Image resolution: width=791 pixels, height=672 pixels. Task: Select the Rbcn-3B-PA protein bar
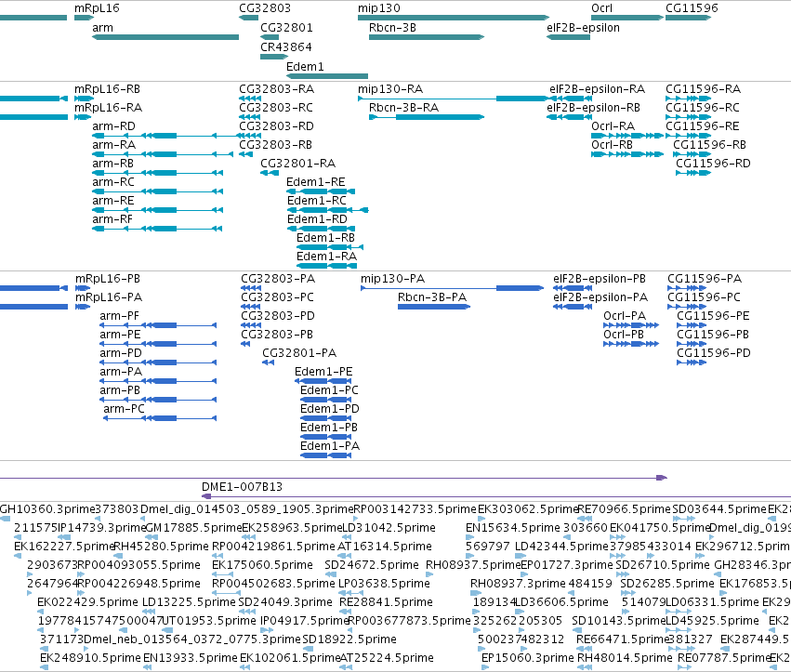(x=434, y=307)
